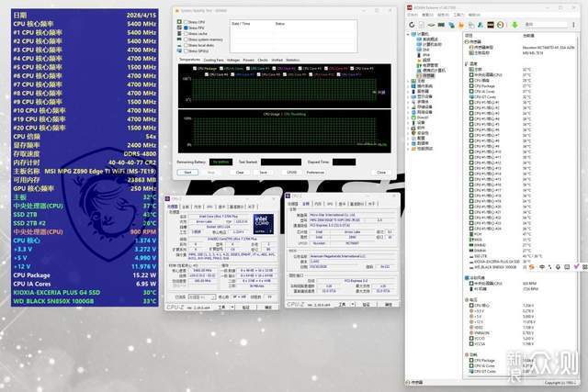Click the operating system Windows icon in tree

[413, 86]
